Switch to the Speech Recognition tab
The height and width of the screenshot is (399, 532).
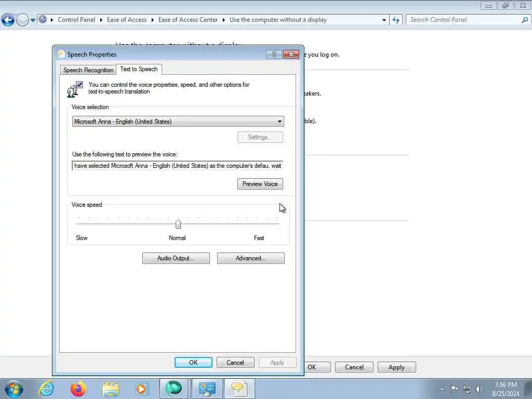88,70
